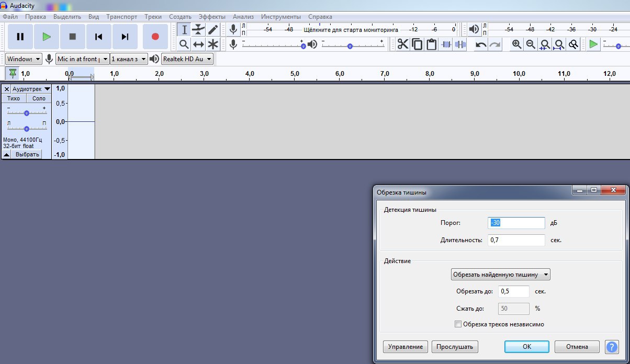
Task: Open the Эффекты menu
Action: pyautogui.click(x=212, y=17)
